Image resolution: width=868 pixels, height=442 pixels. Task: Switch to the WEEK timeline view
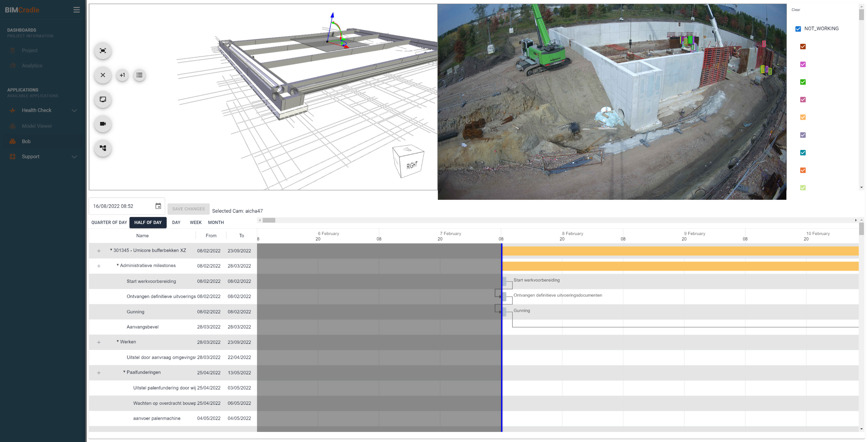point(195,222)
